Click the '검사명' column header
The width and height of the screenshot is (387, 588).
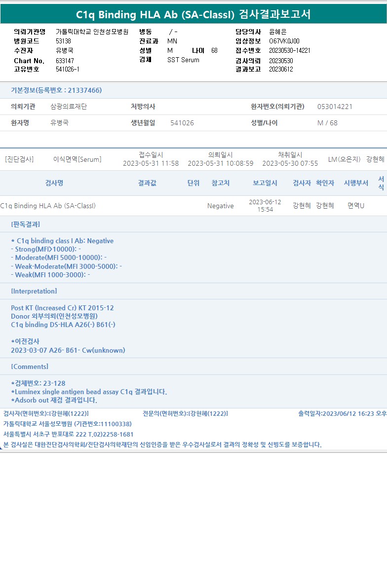(54, 183)
